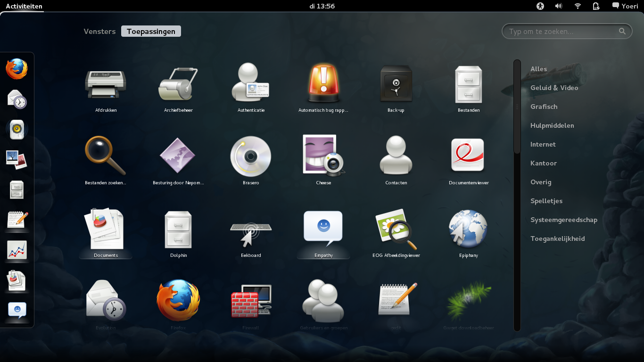The height and width of the screenshot is (362, 644).
Task: Click the search magnifier icon
Action: (622, 32)
